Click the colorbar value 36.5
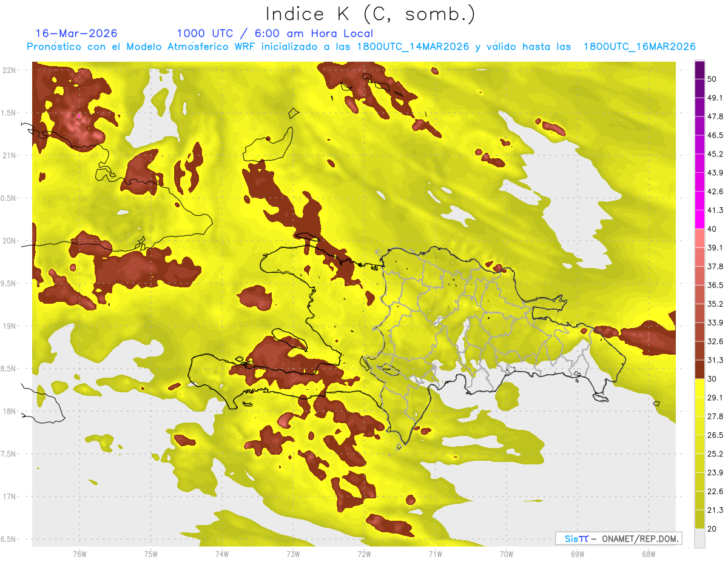 click(715, 285)
